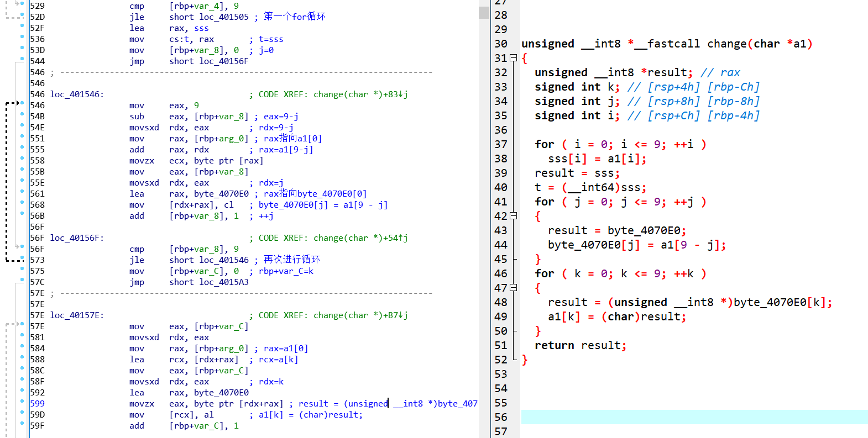Click byte_4070E0 operand at address 561
This screenshot has width=868, height=438.
(x=221, y=194)
